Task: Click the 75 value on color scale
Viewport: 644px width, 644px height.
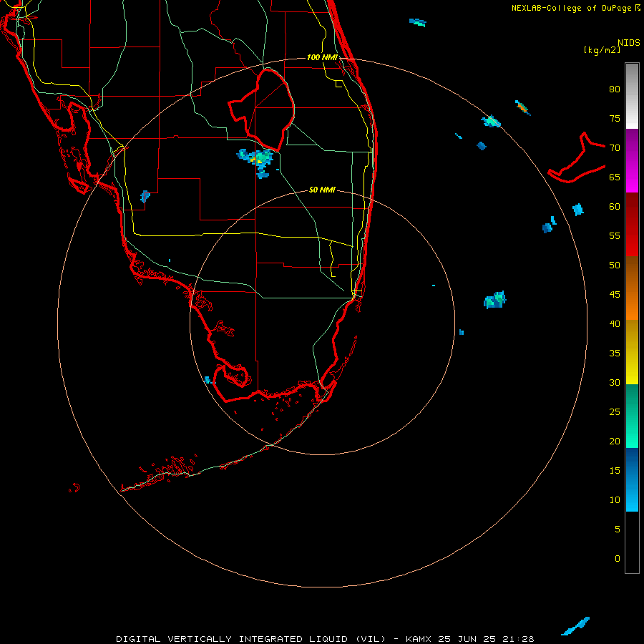Action: tap(615, 119)
